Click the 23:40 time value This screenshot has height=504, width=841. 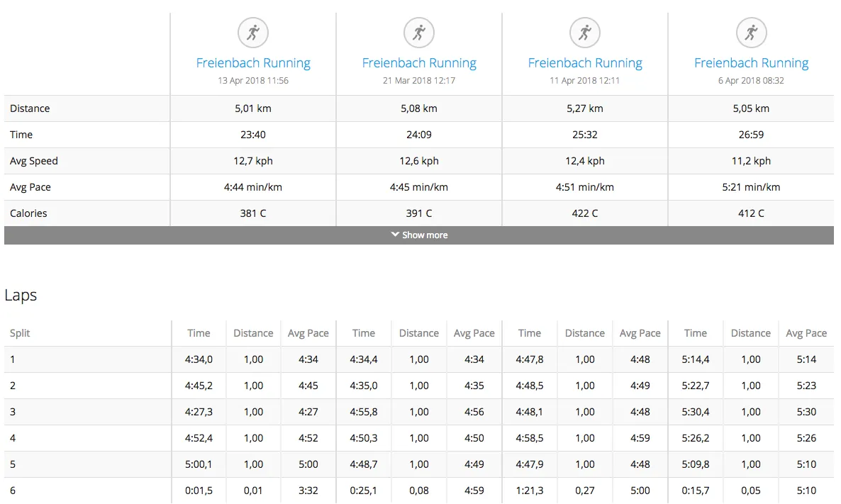coord(253,135)
